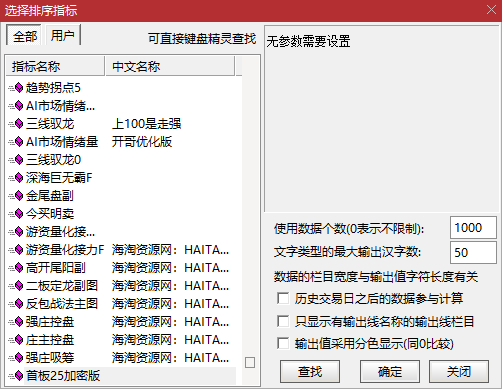Click the magenta icon beside 三线驭龙 上100是走强
This screenshot has width=502, height=389.
coord(19,124)
